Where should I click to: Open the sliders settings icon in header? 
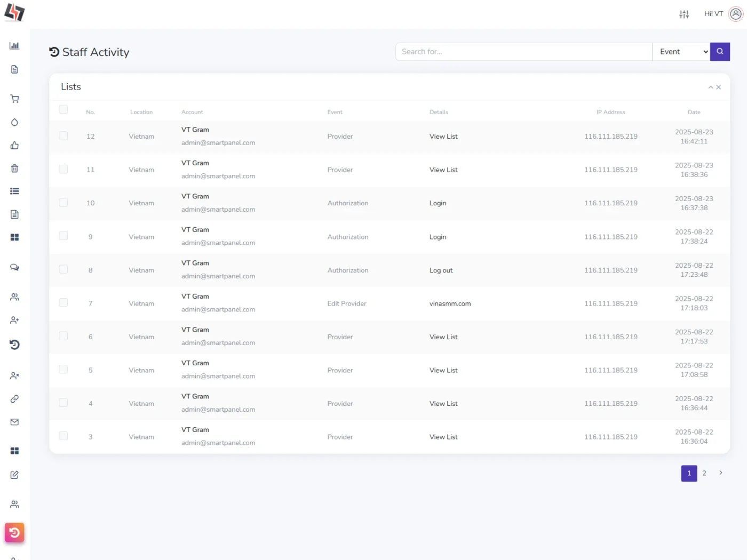(x=684, y=14)
